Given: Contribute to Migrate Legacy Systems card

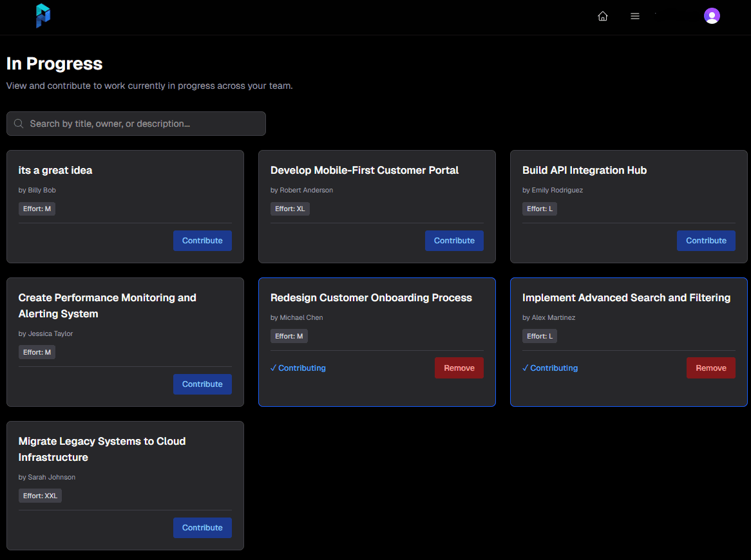Looking at the screenshot, I should coord(202,528).
